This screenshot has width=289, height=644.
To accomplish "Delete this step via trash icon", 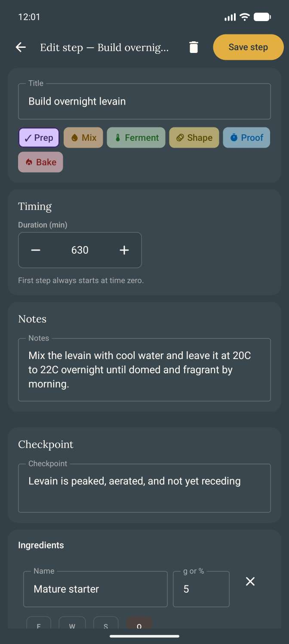I will [x=194, y=47].
